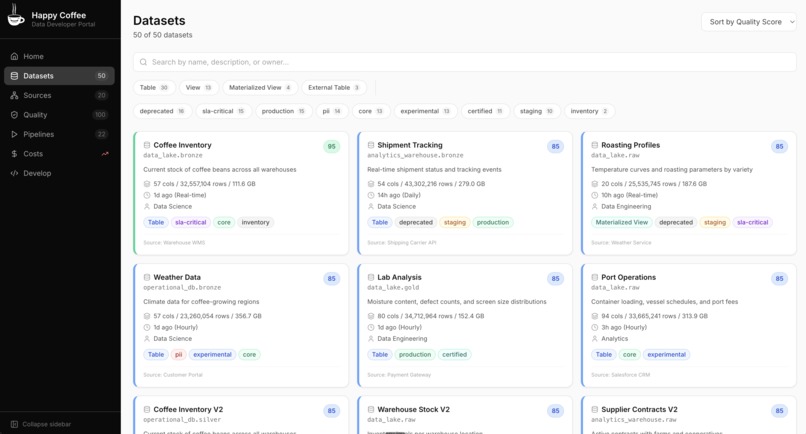This screenshot has height=434, width=806.
Task: Click the clock icon in Coffee Inventory card
Action: [146, 195]
